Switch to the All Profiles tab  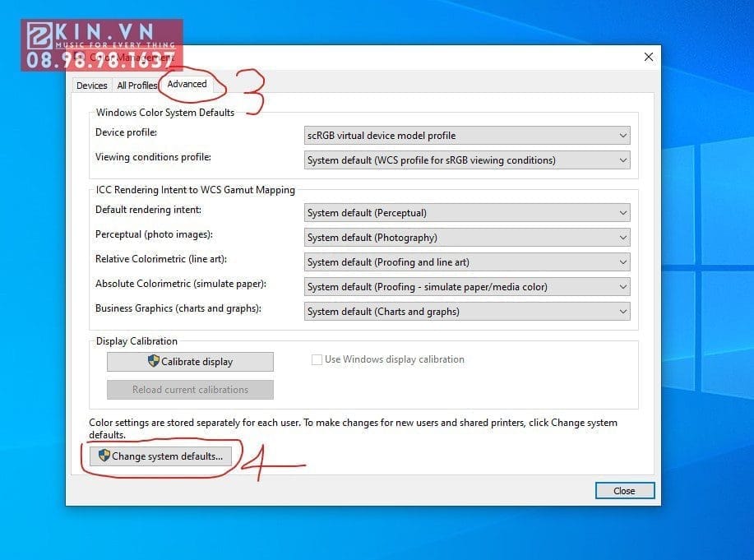136,85
